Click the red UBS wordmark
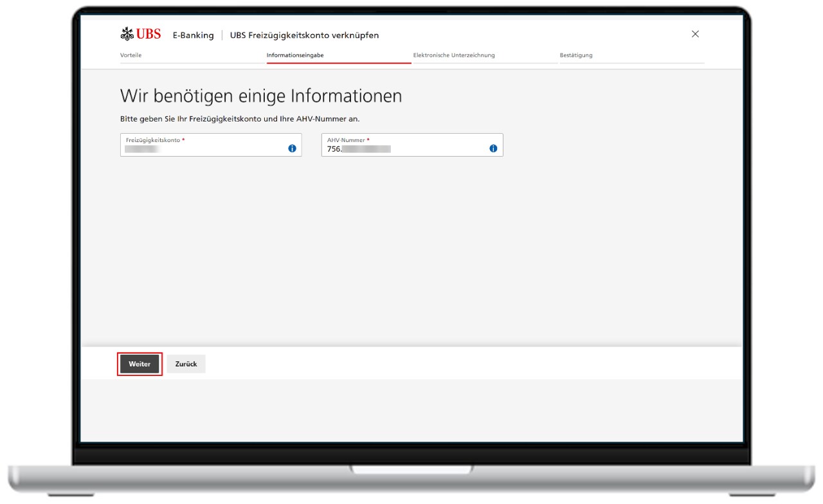The height and width of the screenshot is (504, 823). (x=149, y=34)
